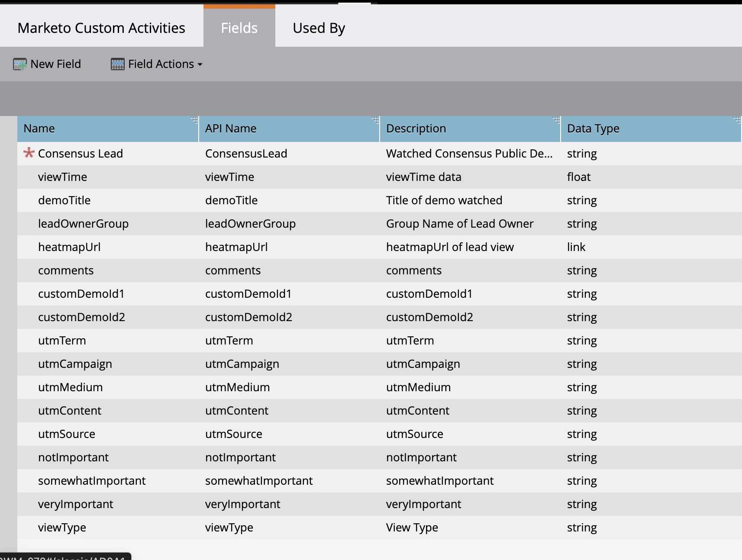Click the New Field icon
The width and height of the screenshot is (742, 560).
pyautogui.click(x=19, y=64)
